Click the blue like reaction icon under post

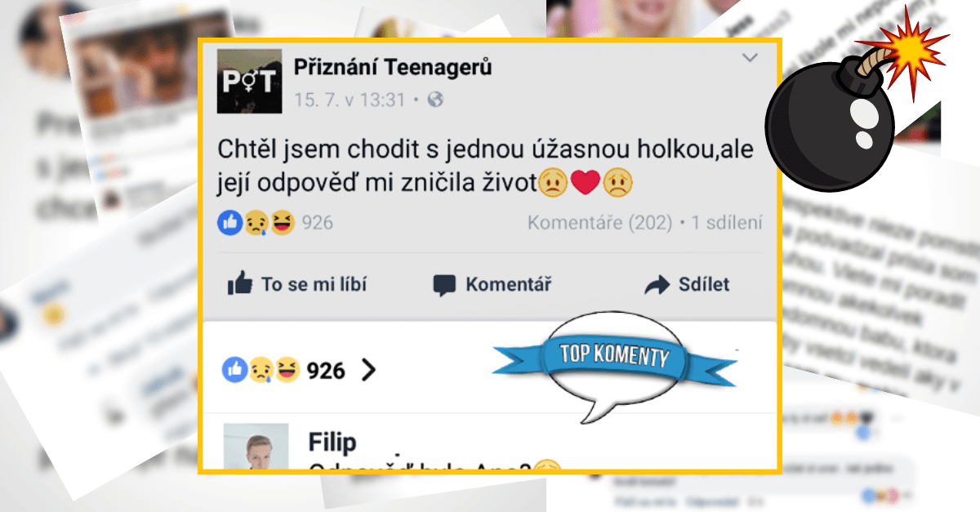[x=230, y=222]
